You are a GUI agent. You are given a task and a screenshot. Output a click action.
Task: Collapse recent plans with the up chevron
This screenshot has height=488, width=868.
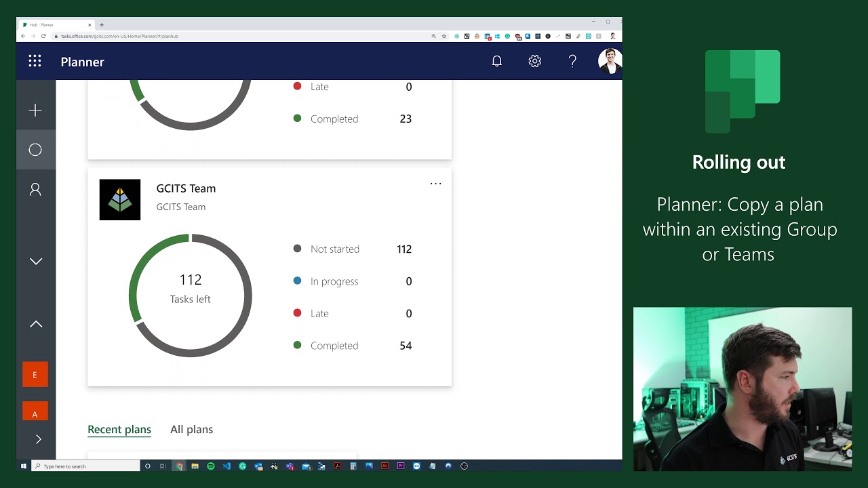(36, 324)
